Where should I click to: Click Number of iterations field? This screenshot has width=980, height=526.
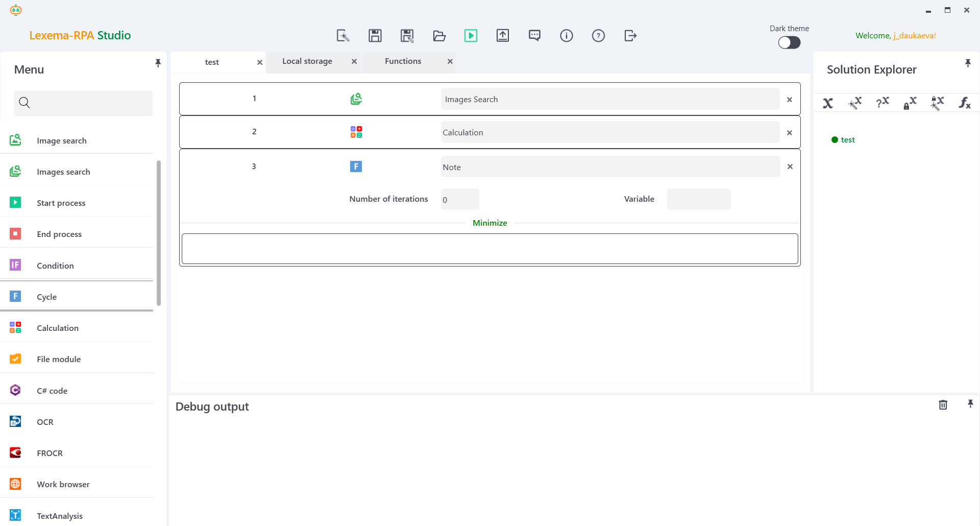tap(460, 199)
